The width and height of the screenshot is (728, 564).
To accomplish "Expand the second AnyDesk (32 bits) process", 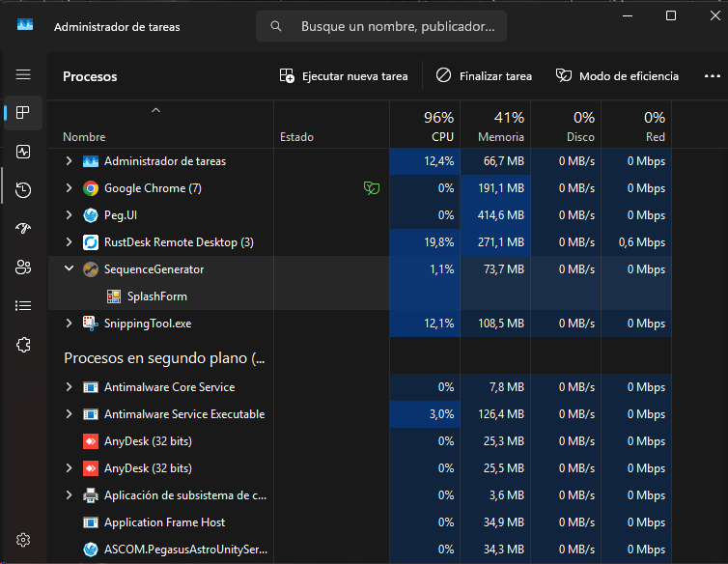I will [x=69, y=468].
